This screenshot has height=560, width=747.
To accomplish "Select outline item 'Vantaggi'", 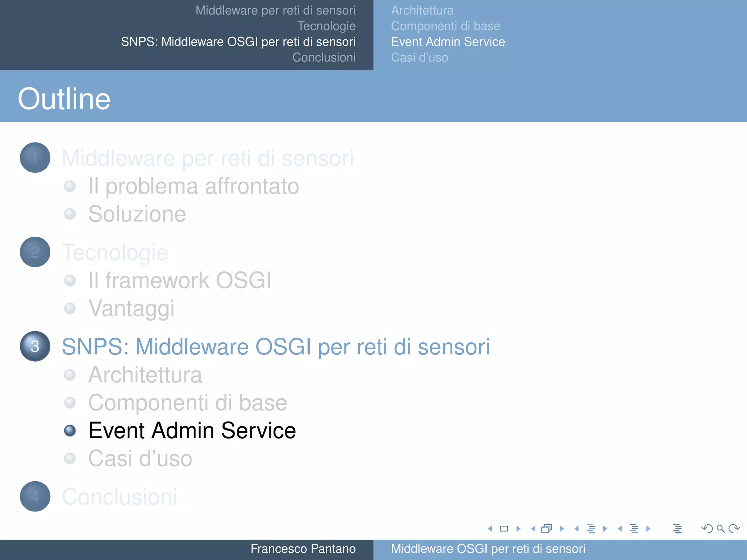I will (x=132, y=308).
